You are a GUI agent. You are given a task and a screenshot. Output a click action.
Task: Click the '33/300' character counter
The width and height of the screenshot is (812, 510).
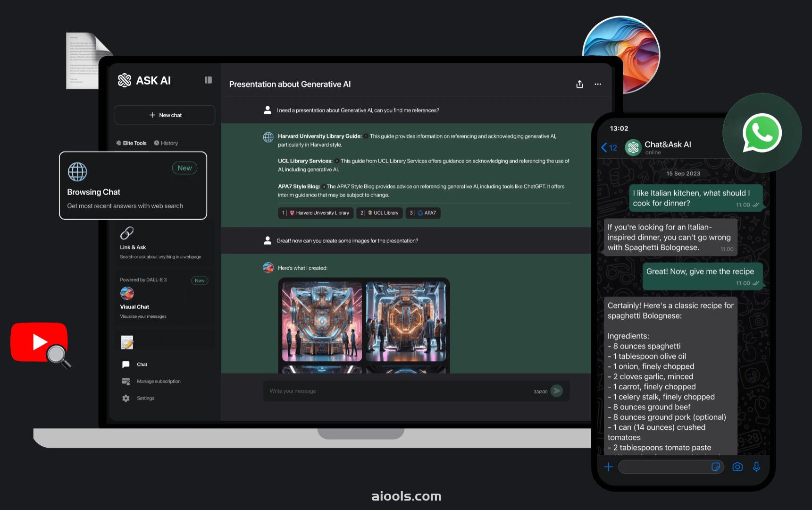pyautogui.click(x=541, y=391)
